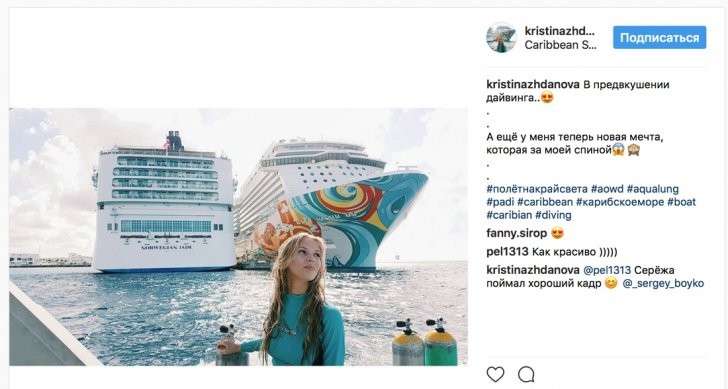Open the #полётнакрайсвета hashtag

coord(537,189)
